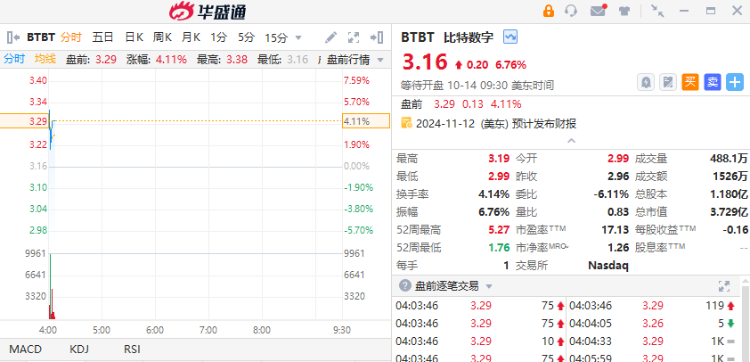The height and width of the screenshot is (362, 750).
Task: Toggle the 均线 average line display
Action: [45, 59]
